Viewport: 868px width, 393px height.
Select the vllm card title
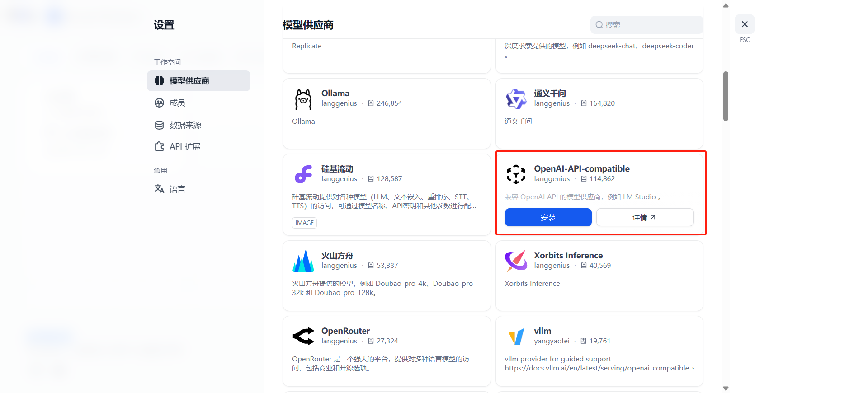click(542, 331)
